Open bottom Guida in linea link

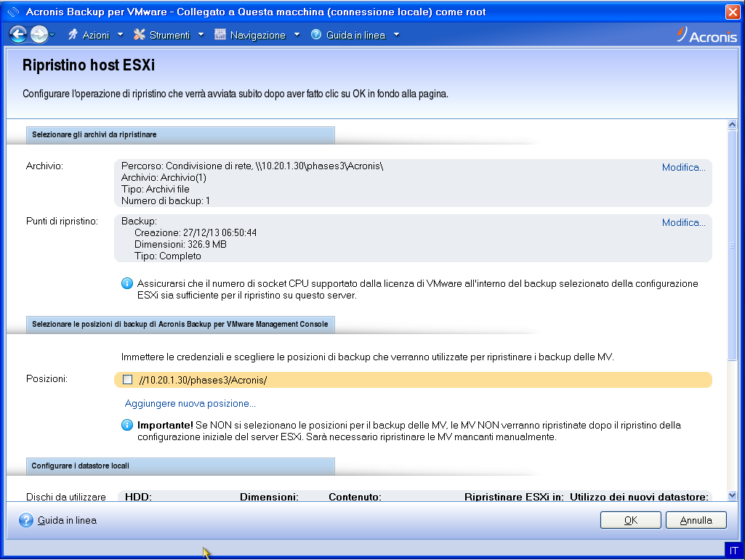(x=67, y=521)
